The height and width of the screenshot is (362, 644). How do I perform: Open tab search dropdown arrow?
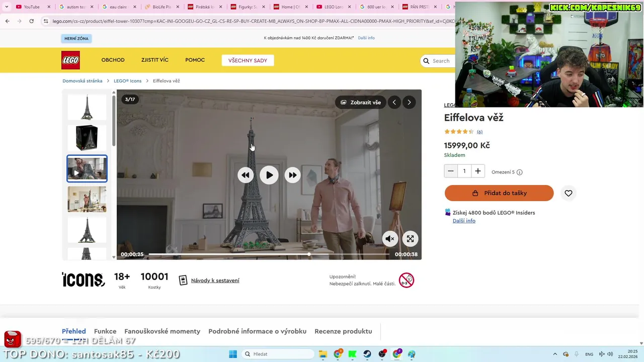(x=7, y=7)
